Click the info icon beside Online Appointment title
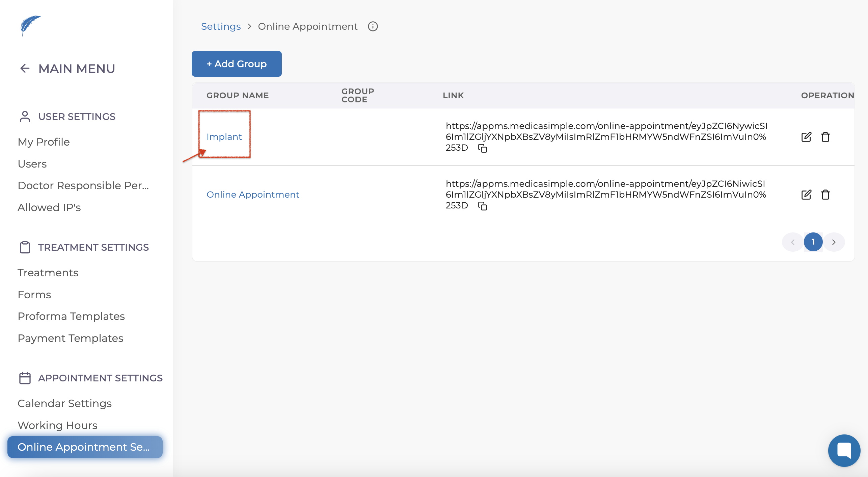Screen dimensions: 868x477 point(373,26)
